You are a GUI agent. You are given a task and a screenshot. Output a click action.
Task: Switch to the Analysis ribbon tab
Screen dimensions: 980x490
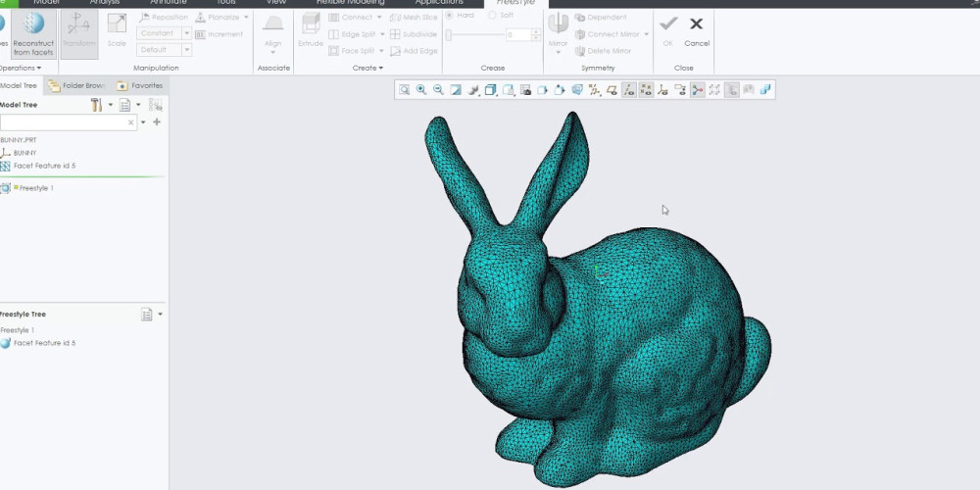pos(105,3)
